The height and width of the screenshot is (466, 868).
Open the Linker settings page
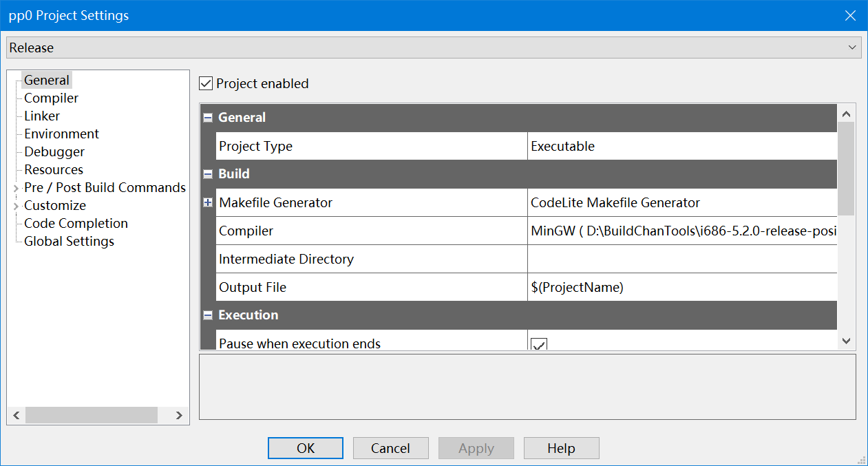[x=42, y=116]
